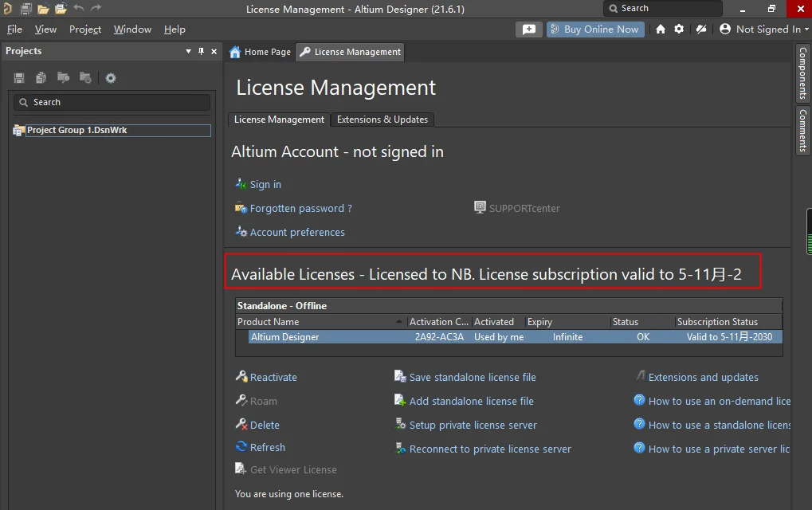Switch to the Extensions & Updates tab
Viewport: 812px width, 510px height.
point(382,120)
